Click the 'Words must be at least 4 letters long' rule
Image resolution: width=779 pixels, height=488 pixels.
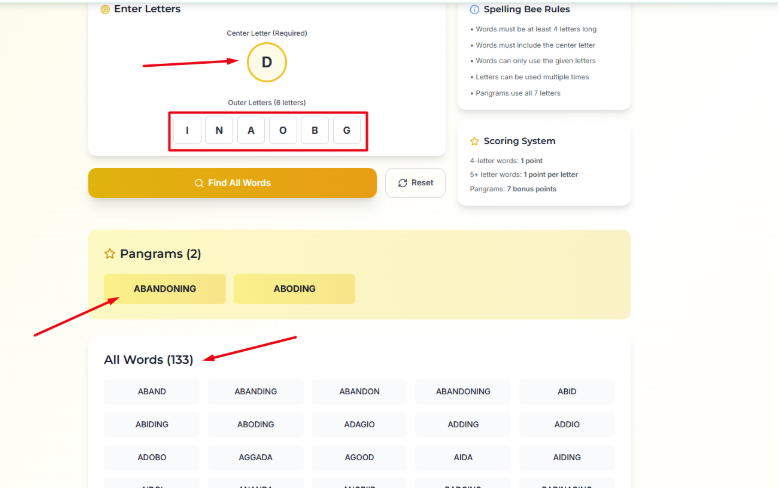click(x=534, y=29)
